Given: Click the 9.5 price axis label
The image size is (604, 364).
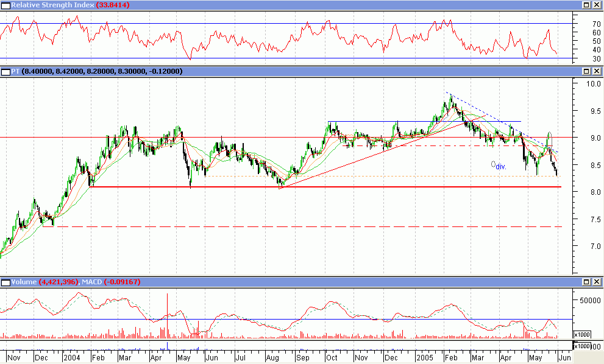Looking at the screenshot, I should click(x=595, y=111).
